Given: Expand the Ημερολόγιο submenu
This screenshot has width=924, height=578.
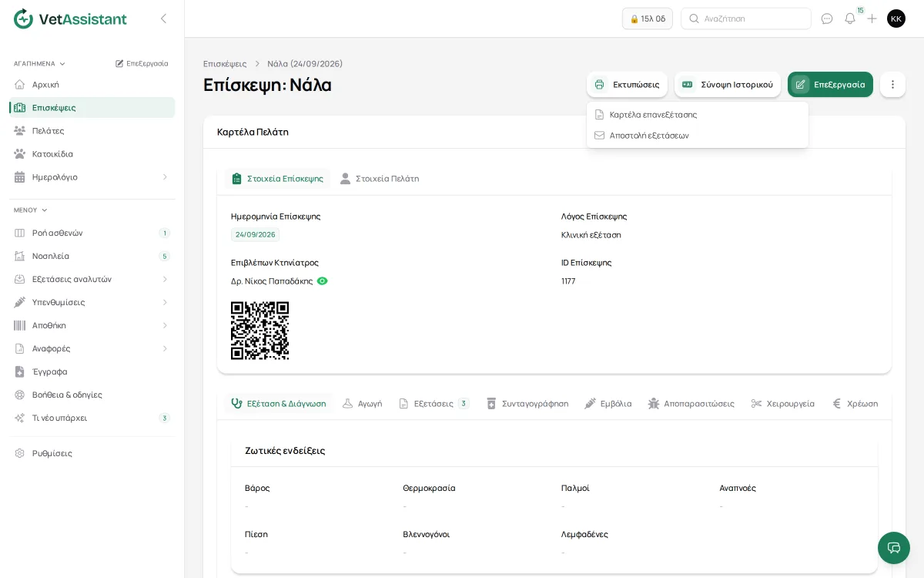Looking at the screenshot, I should pyautogui.click(x=165, y=177).
